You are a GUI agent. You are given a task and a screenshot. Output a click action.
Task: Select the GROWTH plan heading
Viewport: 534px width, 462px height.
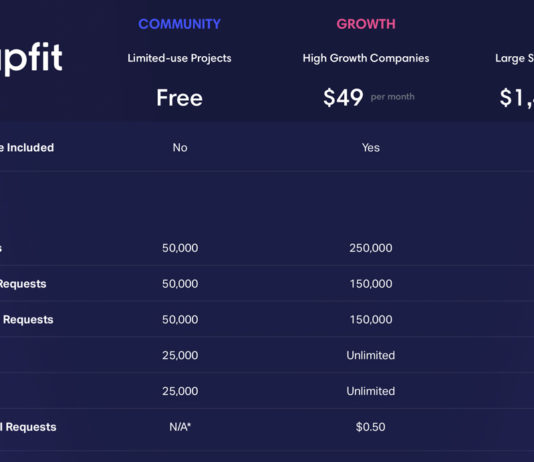tap(366, 24)
